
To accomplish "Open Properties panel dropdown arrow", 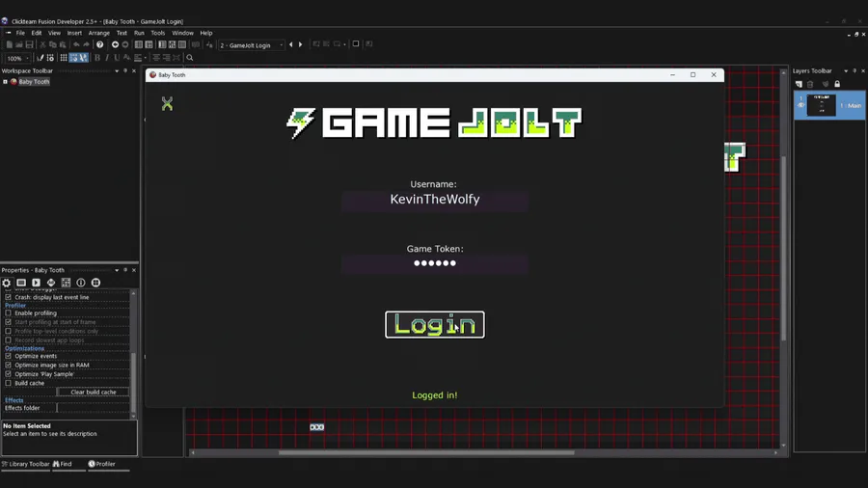I will click(117, 270).
